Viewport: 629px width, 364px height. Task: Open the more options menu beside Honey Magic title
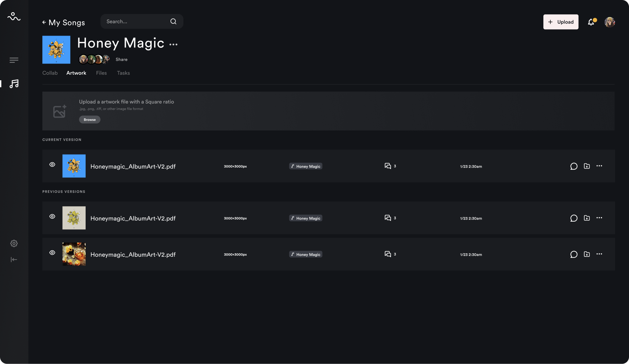click(173, 44)
